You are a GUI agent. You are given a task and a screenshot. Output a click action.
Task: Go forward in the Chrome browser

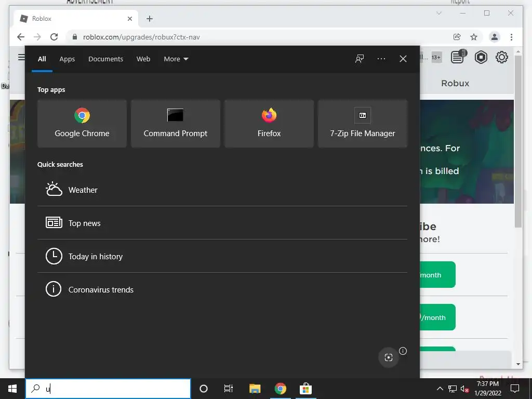(x=37, y=37)
